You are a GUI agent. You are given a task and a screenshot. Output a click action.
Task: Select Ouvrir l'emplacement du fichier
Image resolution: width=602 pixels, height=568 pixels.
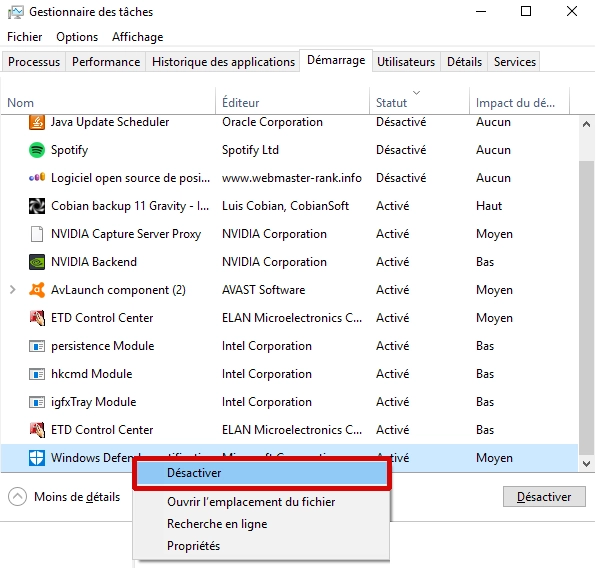click(x=251, y=502)
